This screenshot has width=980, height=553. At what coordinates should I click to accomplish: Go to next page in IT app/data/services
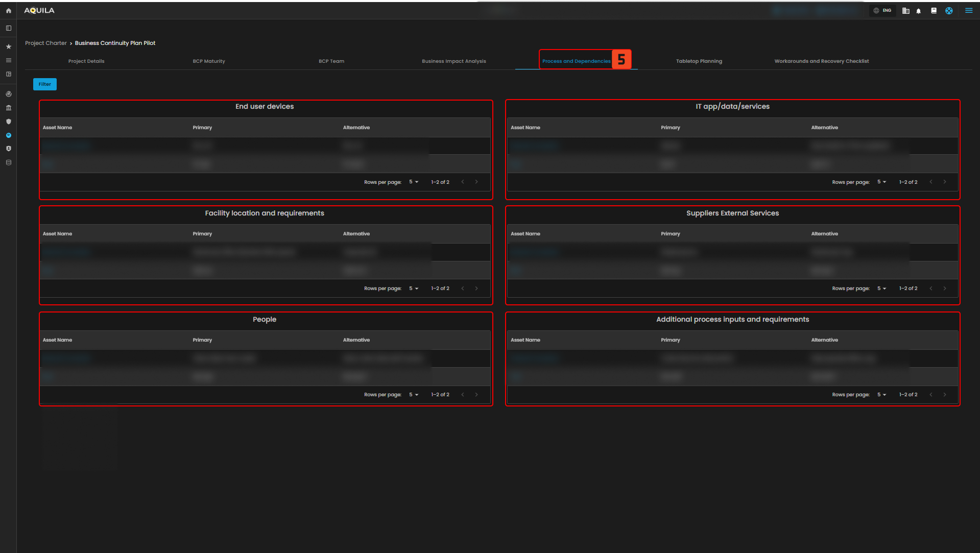(944, 182)
